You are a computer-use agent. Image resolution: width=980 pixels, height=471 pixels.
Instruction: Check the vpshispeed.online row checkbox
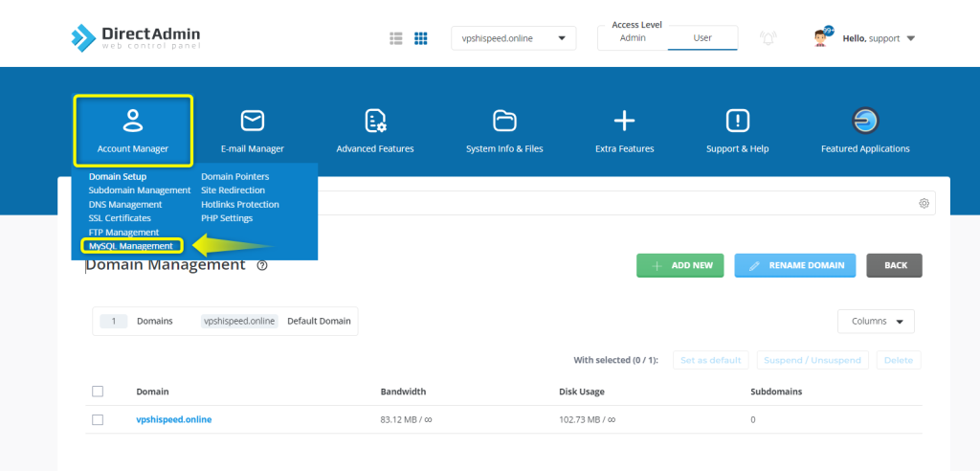[x=98, y=419]
